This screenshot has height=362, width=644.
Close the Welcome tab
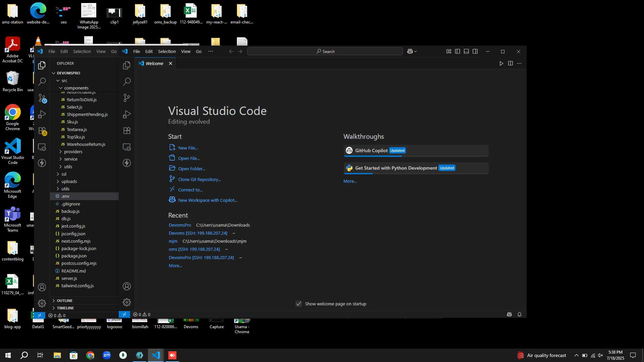[x=170, y=63]
